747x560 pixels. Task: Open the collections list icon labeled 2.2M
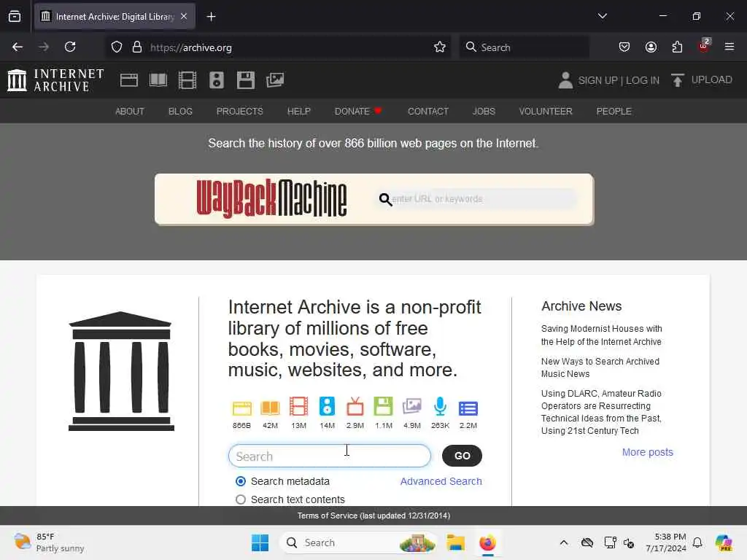(468, 408)
